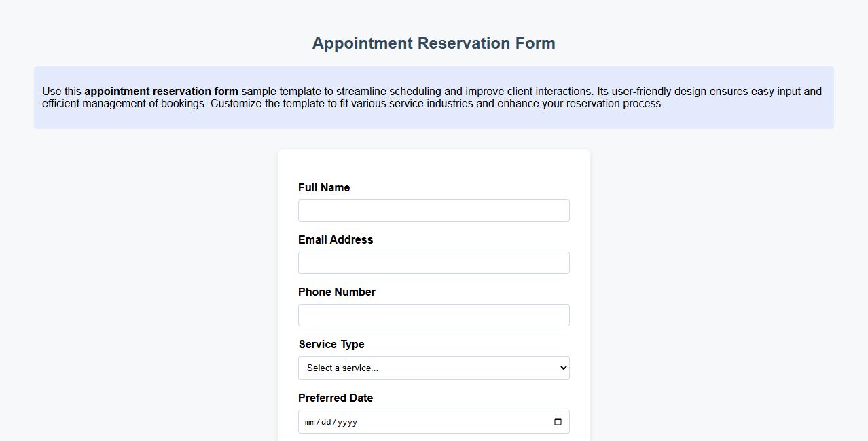Click the Appointment Reservation Form heading

coord(433,43)
